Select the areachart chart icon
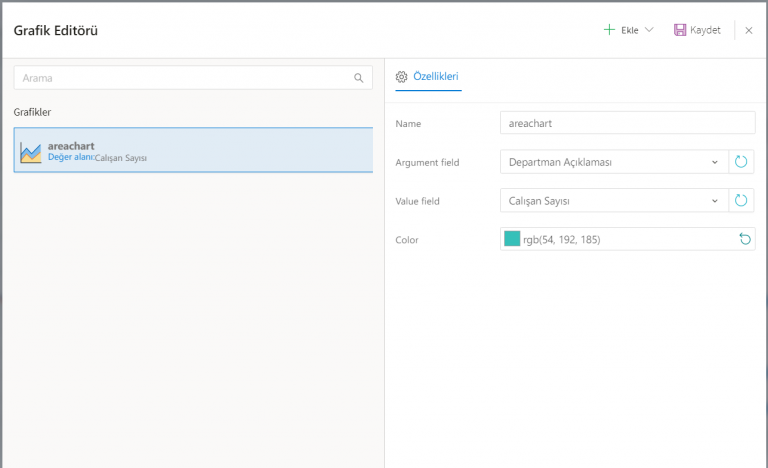The width and height of the screenshot is (768, 468). [x=30, y=152]
